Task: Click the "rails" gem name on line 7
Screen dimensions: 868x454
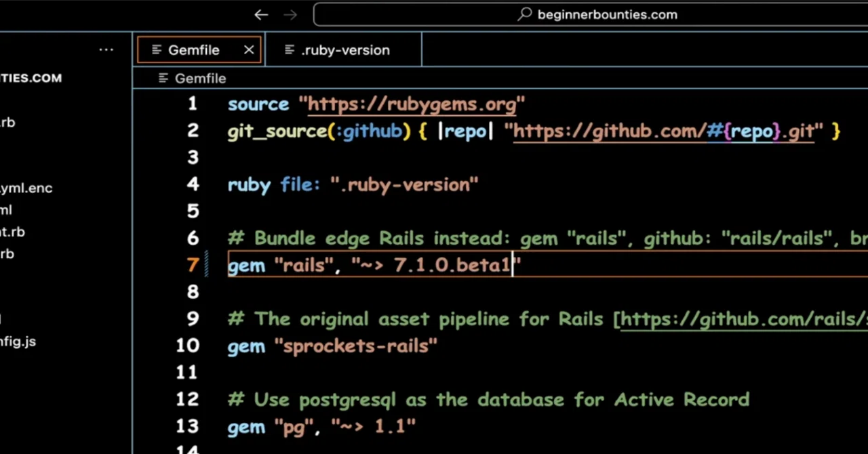Action: click(x=304, y=265)
